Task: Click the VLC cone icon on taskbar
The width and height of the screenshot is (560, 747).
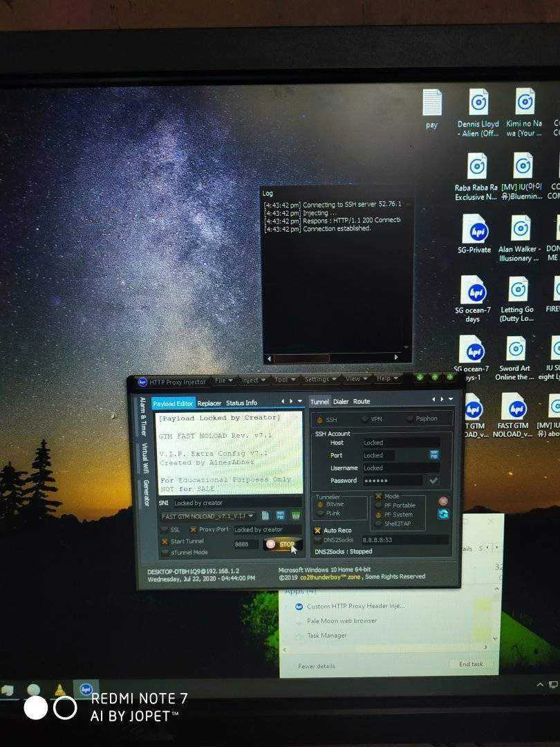Action: 59,690
